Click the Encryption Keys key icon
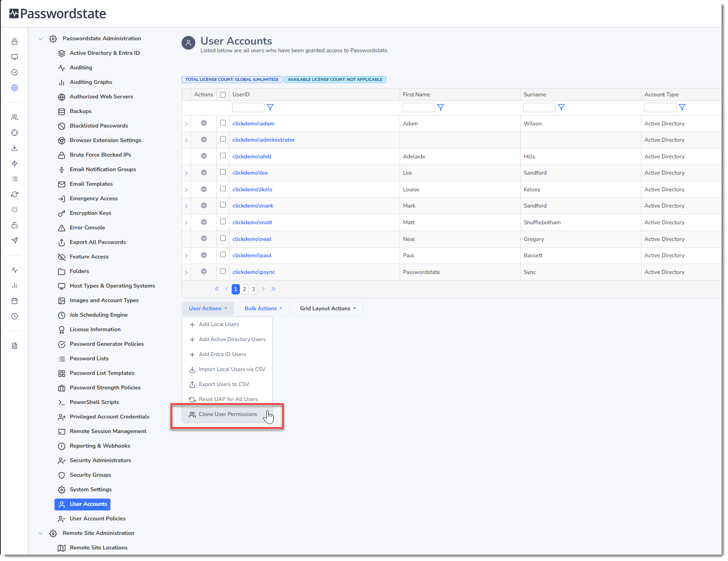The image size is (728, 561). coord(62,213)
